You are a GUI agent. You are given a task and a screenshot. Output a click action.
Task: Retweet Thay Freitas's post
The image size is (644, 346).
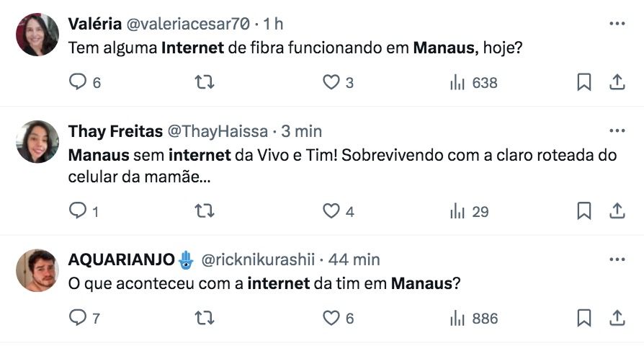pyautogui.click(x=205, y=211)
